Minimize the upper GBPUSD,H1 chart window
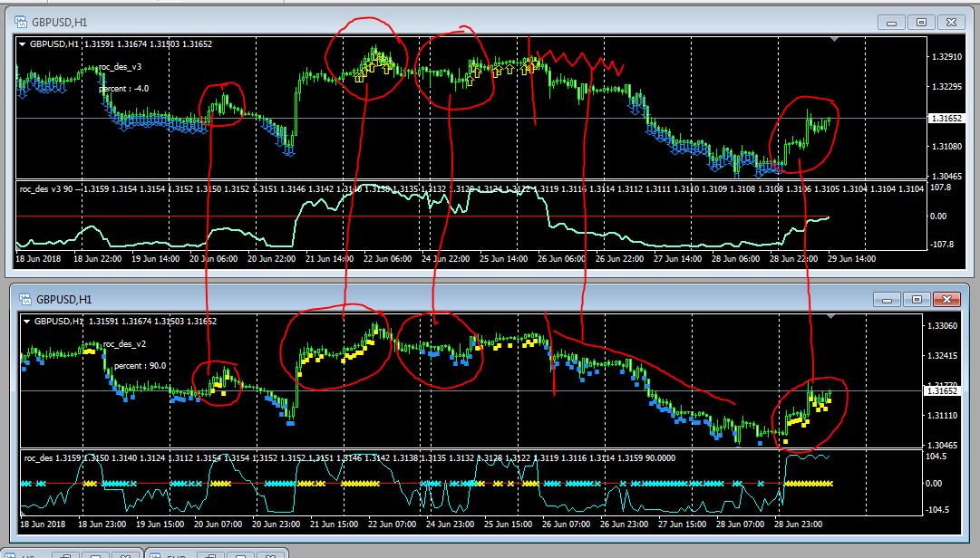Image resolution: width=980 pixels, height=558 pixels. (x=891, y=23)
